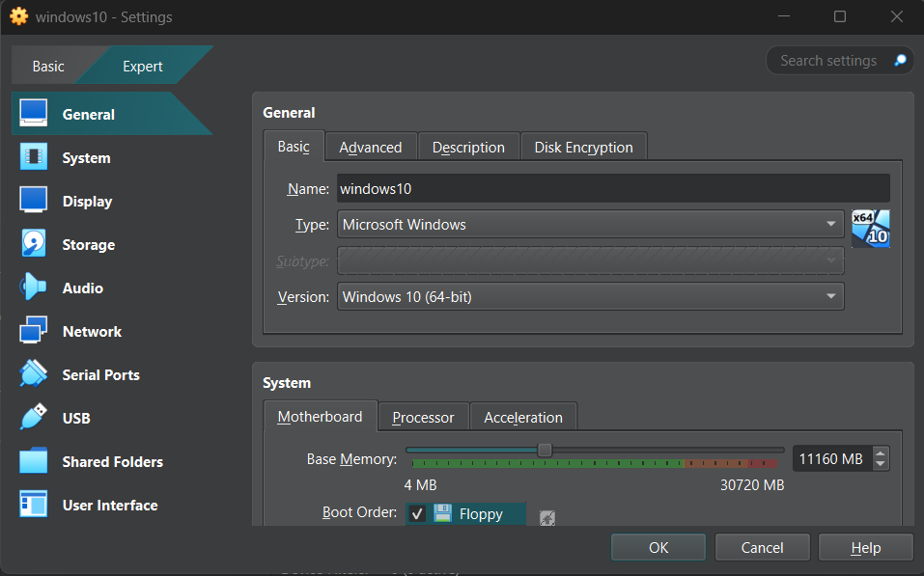This screenshot has height=576, width=924.
Task: Click the Display screen icon
Action: tap(33, 201)
